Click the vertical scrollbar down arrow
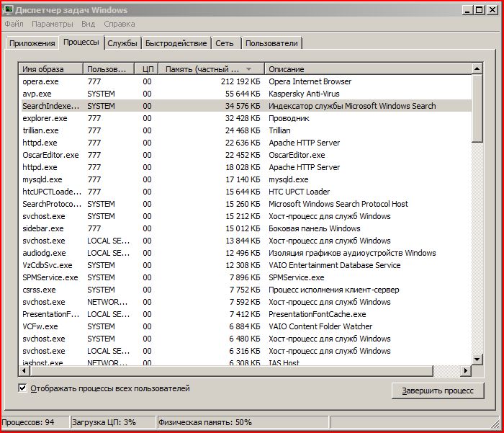This screenshot has height=433, width=504. (477, 359)
